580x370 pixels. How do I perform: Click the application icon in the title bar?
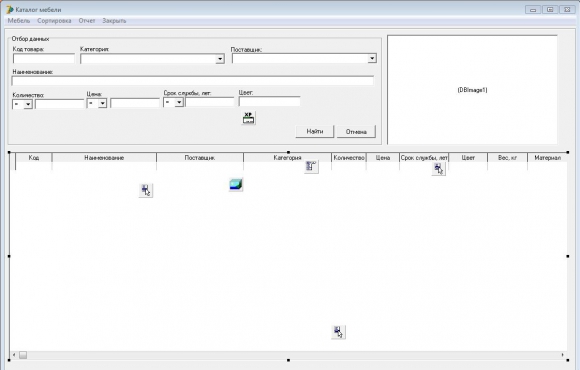(x=10, y=10)
